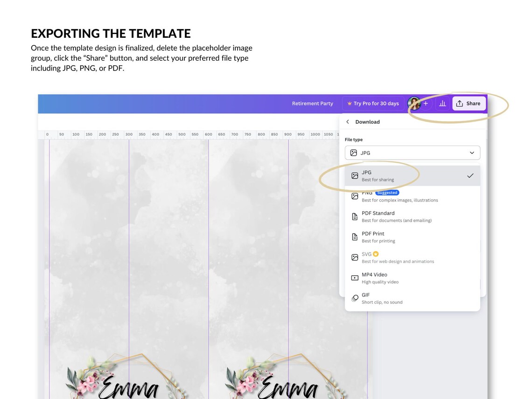Screen dimensions: 532x399
Task: Click the GIF layered-circles icon
Action: tap(355, 298)
